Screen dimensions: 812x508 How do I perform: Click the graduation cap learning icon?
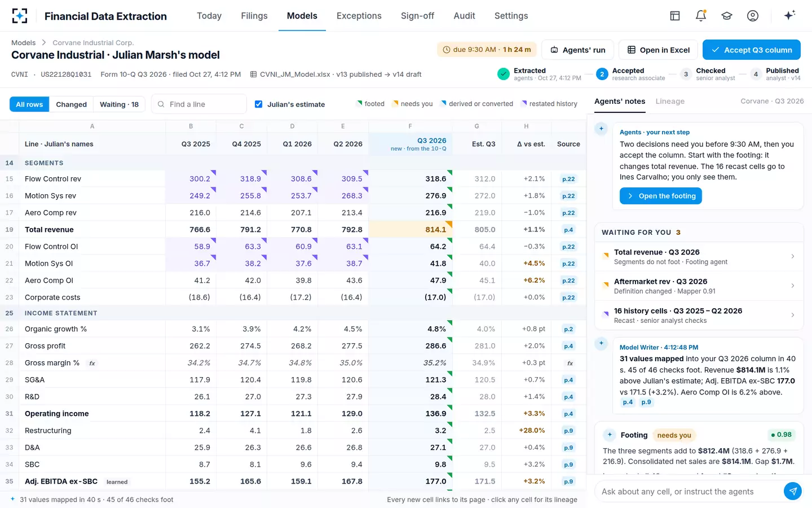tap(727, 16)
